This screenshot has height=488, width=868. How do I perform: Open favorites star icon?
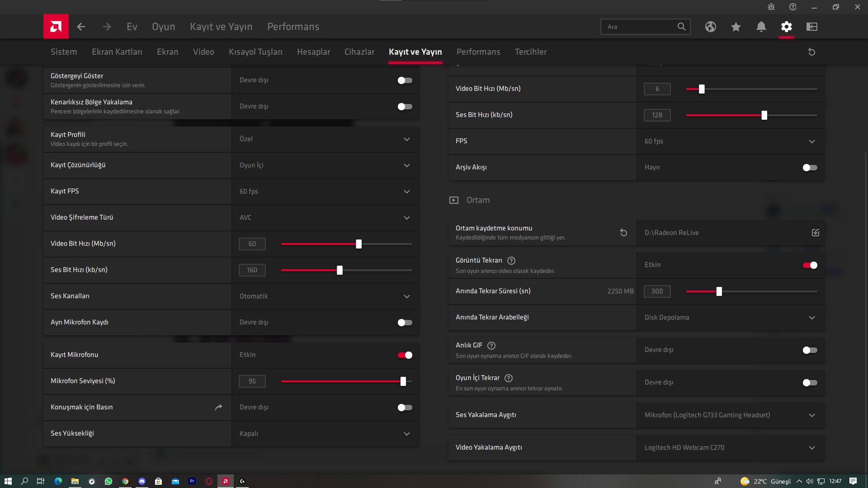coord(736,27)
